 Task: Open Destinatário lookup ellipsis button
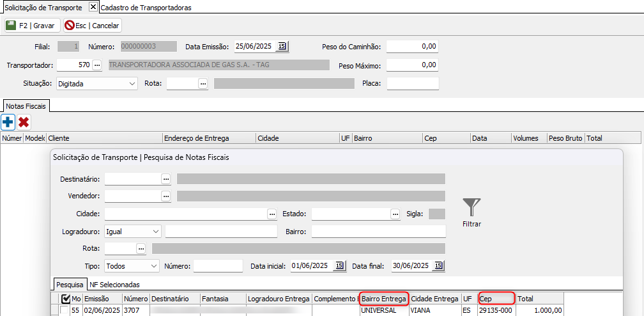(x=166, y=178)
